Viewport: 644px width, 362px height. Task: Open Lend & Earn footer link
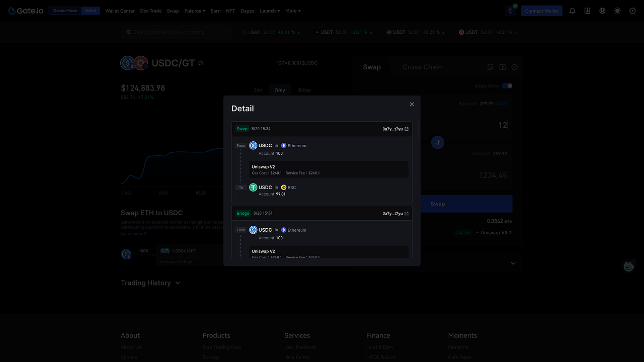(x=380, y=347)
